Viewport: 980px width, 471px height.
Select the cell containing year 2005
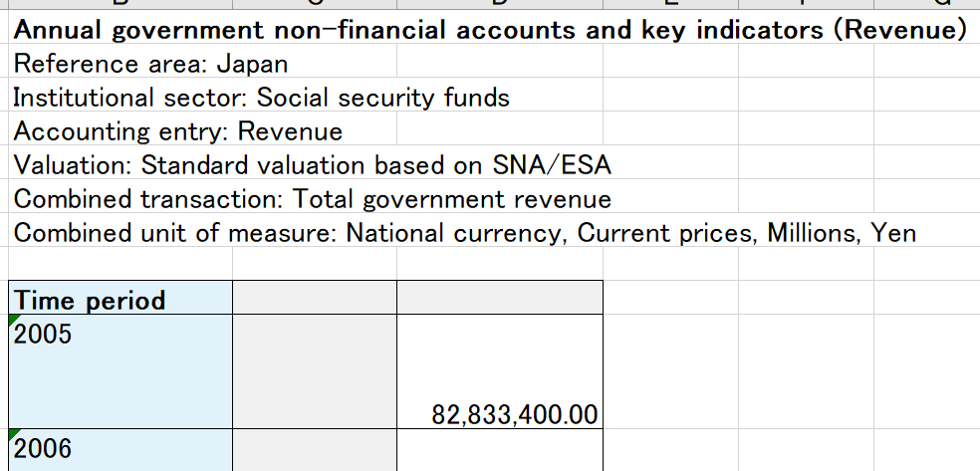point(121,371)
